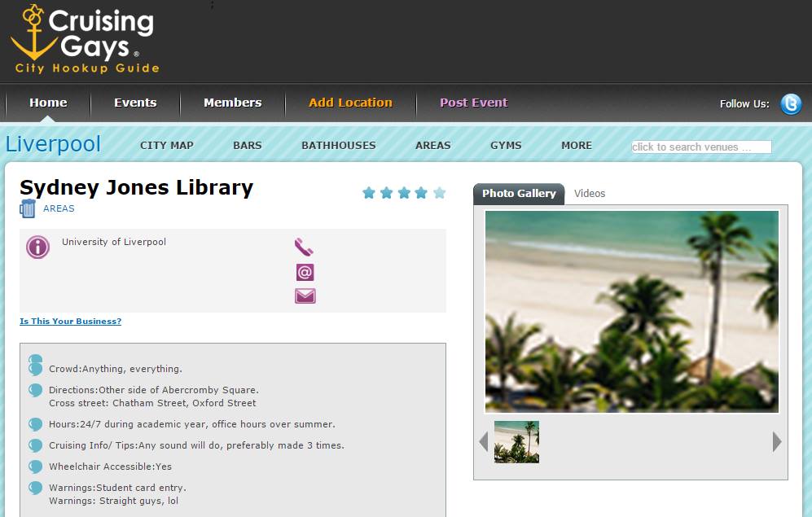Rate venue with the fifth star
The height and width of the screenshot is (517, 812).
(439, 193)
